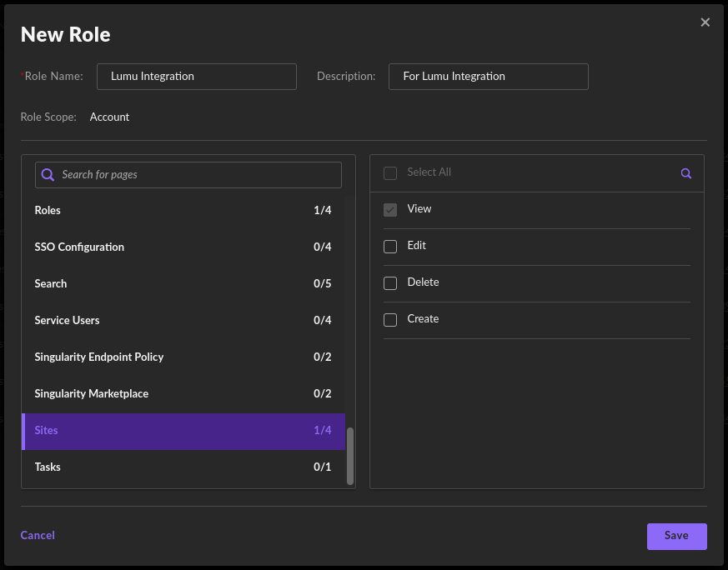Click the Save button
Viewport: 728px width, 570px height.
pyautogui.click(x=676, y=536)
